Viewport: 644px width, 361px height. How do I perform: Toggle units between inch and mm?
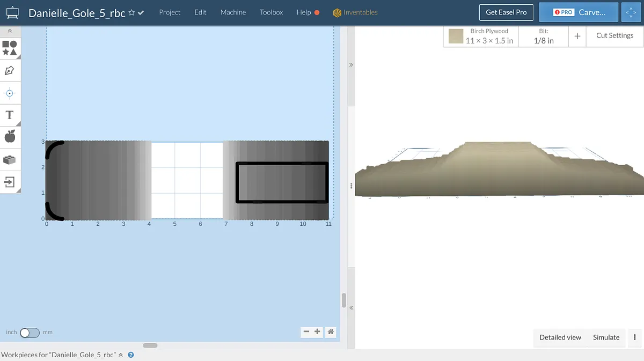point(30,333)
